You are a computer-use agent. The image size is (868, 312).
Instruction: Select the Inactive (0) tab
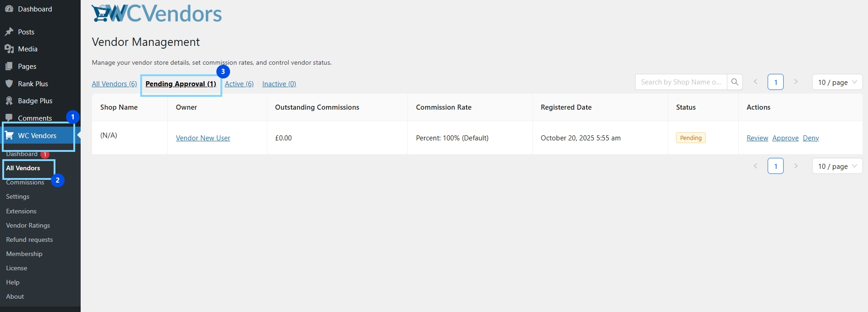click(279, 84)
